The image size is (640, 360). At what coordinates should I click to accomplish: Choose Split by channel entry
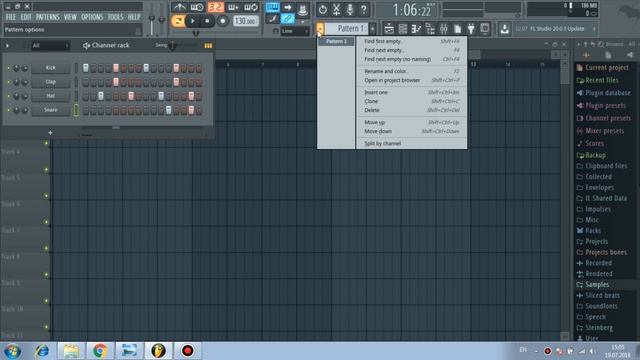(411, 144)
